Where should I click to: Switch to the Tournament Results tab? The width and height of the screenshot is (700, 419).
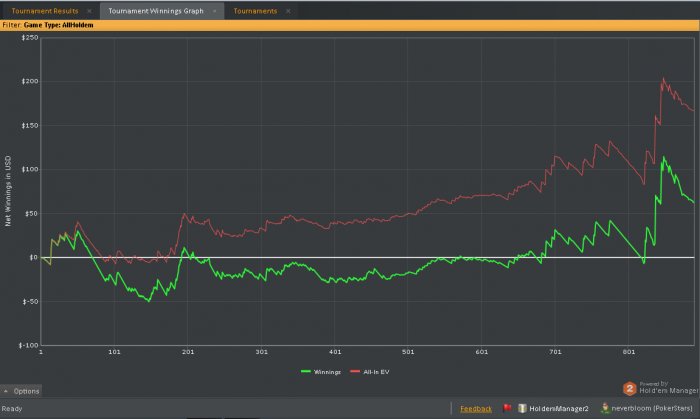tap(45, 11)
